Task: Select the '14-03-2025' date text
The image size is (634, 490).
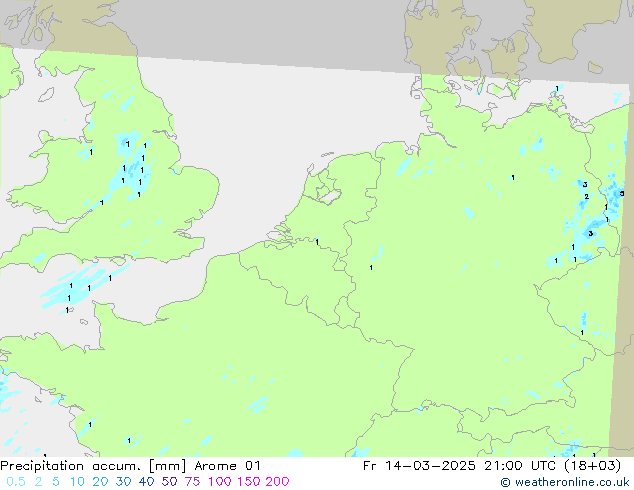Action: pos(430,466)
